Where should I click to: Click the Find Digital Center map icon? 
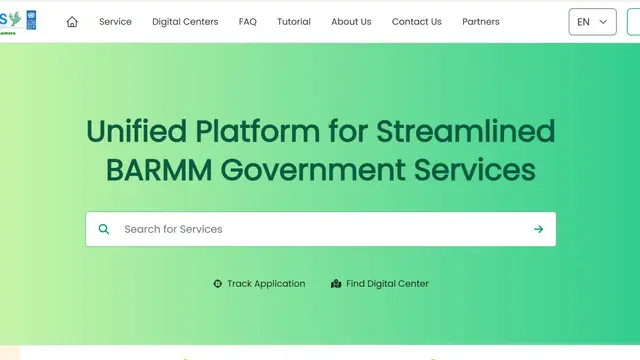click(x=336, y=284)
